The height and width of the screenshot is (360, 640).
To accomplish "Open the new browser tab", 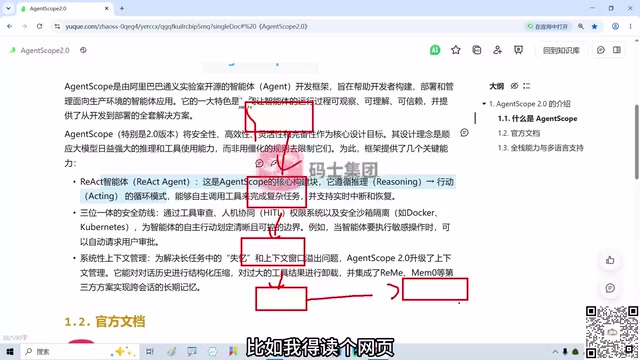I will pos(122,8).
